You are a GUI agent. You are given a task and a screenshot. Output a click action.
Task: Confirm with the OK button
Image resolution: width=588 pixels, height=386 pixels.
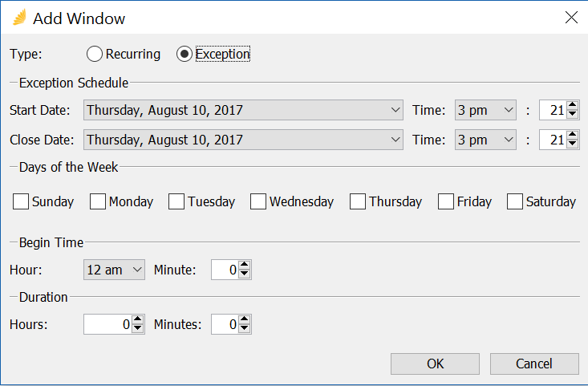435,364
